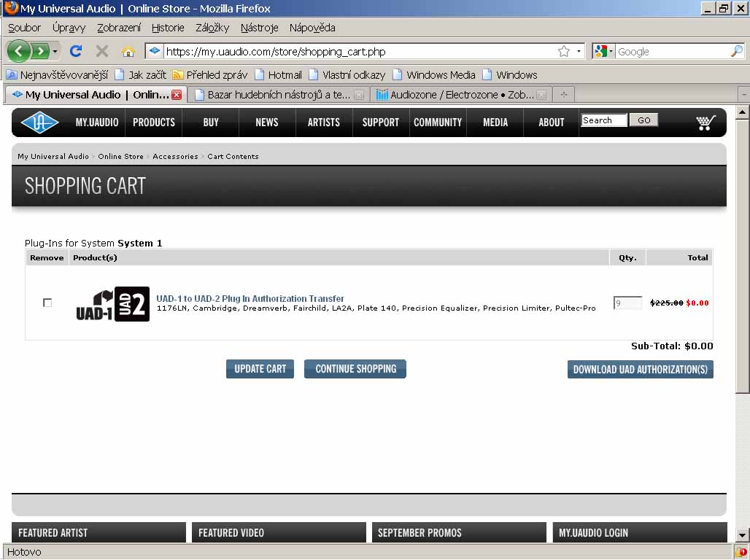Click the bookmark star in address bar
The width and height of the screenshot is (750, 560).
563,51
